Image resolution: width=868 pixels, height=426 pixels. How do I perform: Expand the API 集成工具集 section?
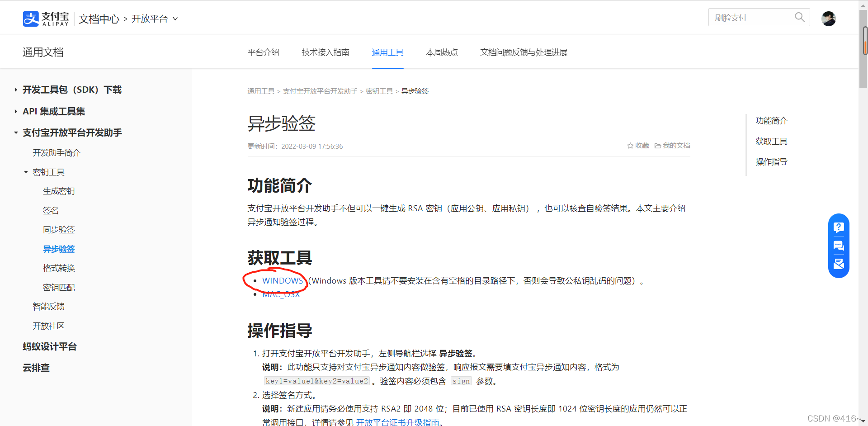[16, 111]
